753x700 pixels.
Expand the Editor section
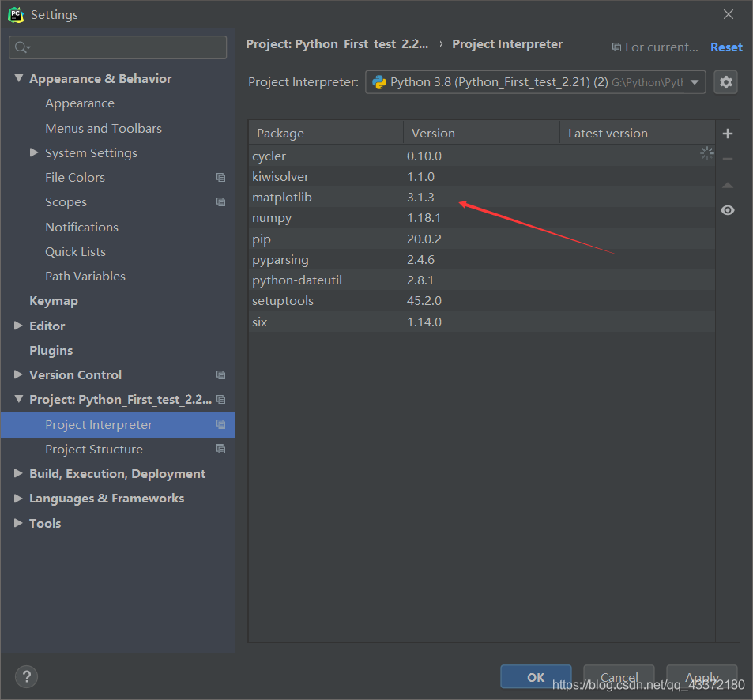coord(18,325)
